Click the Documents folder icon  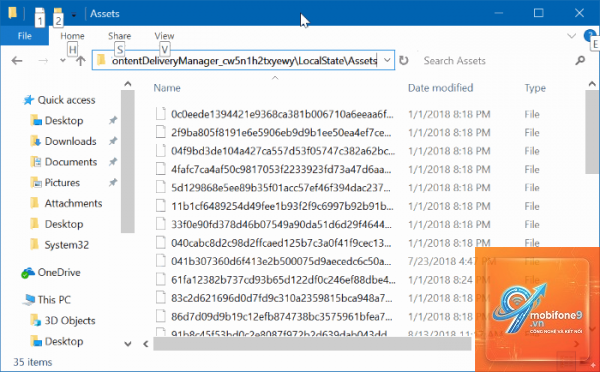(36, 162)
